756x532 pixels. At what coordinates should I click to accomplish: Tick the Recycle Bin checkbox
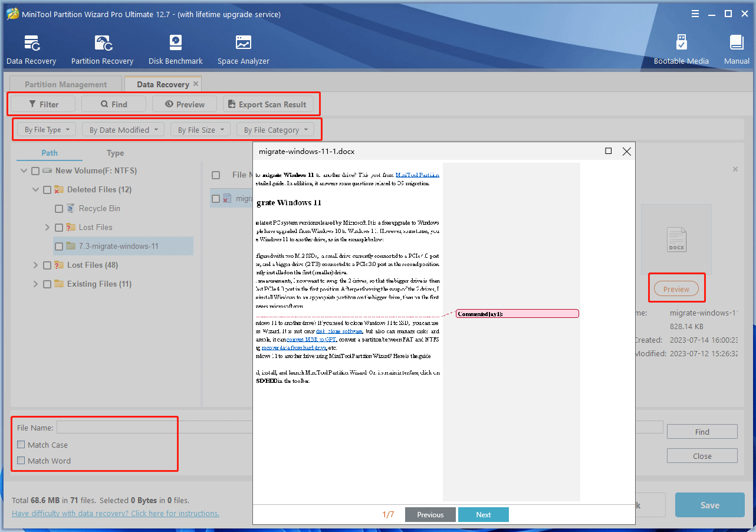pyautogui.click(x=59, y=209)
